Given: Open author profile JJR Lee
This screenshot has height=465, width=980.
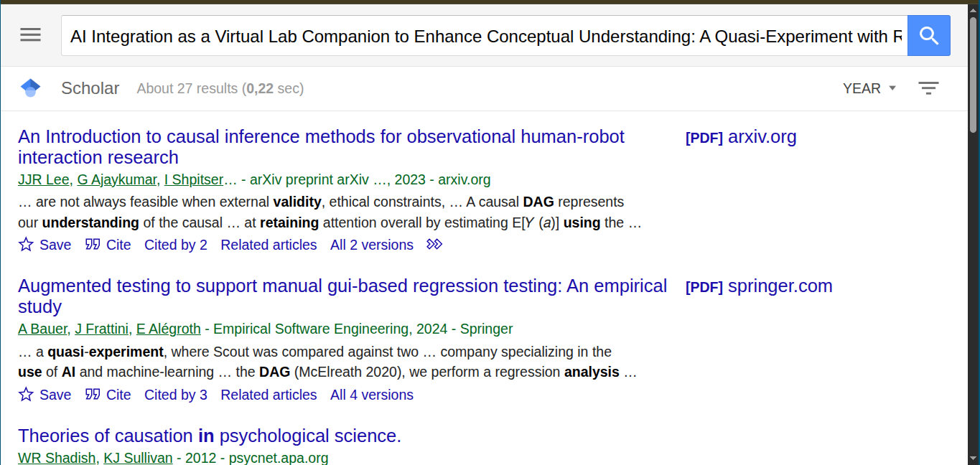Looking at the screenshot, I should pos(44,179).
